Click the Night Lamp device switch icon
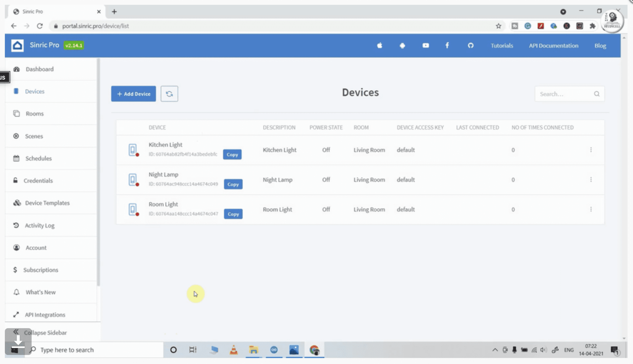633x364 pixels. coord(133,180)
